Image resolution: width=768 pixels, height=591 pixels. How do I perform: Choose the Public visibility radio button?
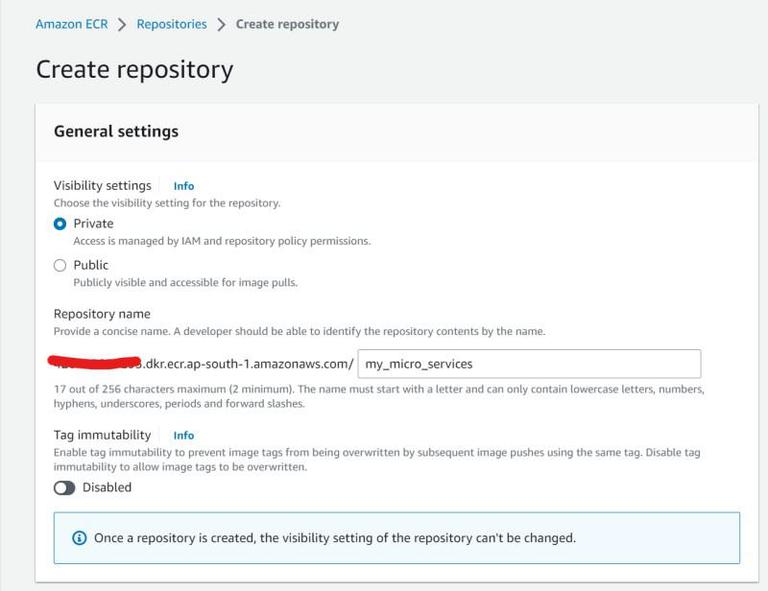coord(60,265)
